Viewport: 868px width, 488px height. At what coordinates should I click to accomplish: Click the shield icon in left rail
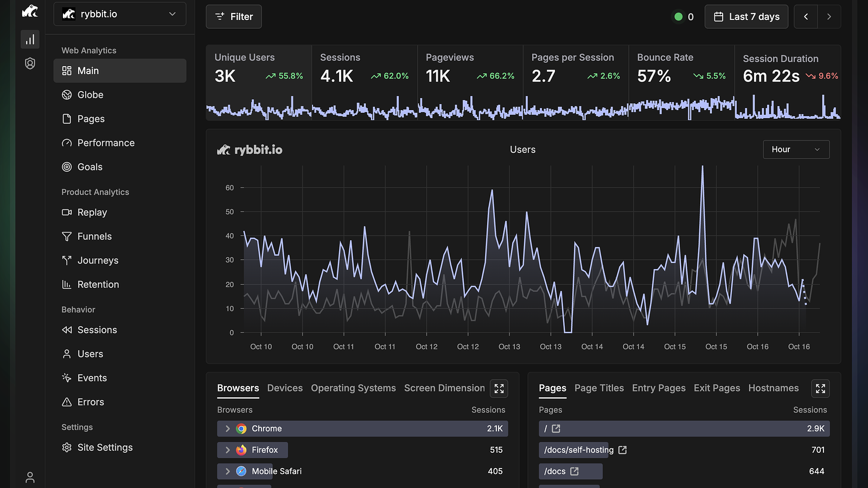pyautogui.click(x=30, y=63)
